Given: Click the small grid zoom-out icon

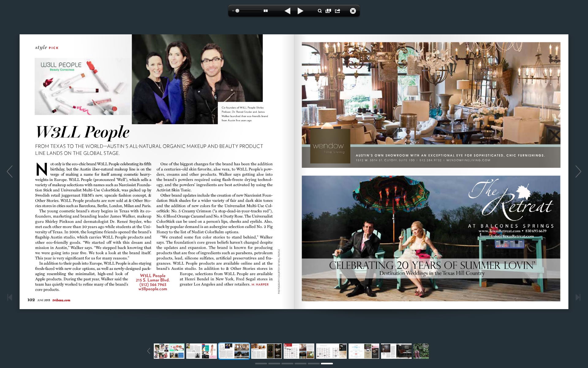Looking at the screenshot, I should [x=233, y=11].
